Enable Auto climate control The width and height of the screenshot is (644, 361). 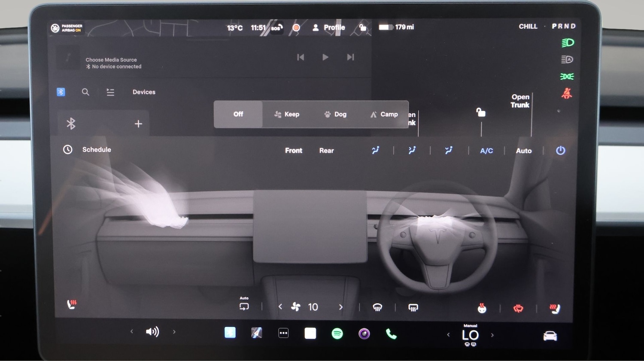pos(524,151)
